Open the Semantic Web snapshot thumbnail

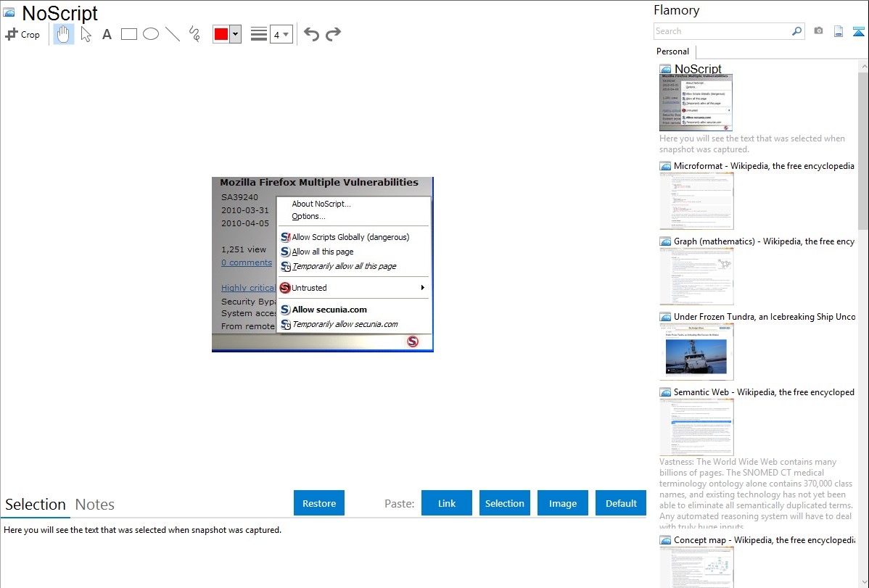(696, 427)
